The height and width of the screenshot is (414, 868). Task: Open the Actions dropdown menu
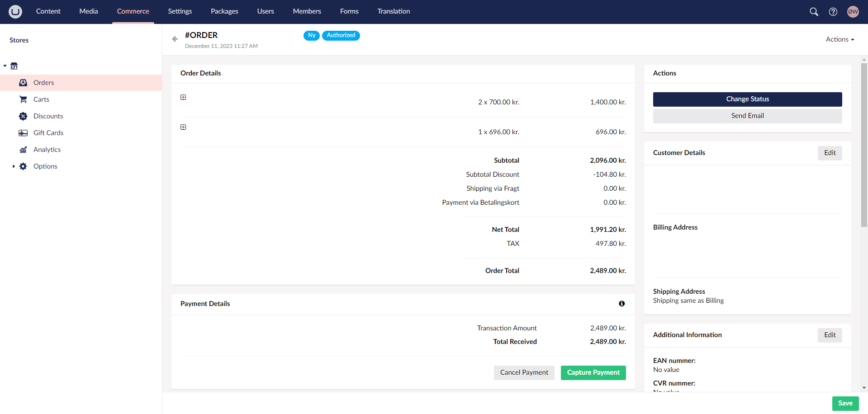point(840,39)
